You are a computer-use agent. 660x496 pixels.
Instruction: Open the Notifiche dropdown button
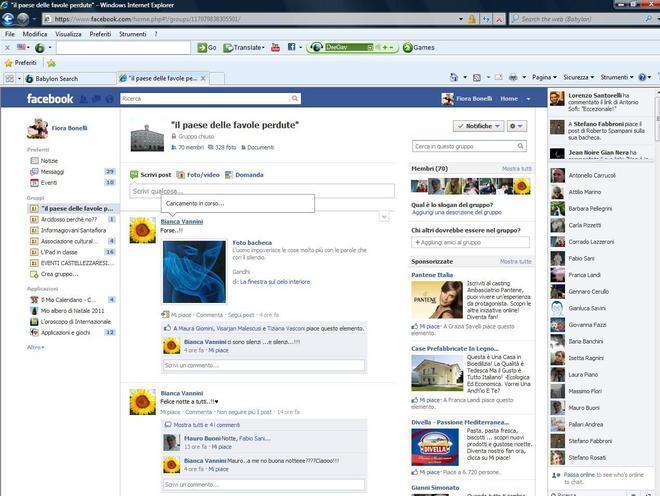[479, 126]
